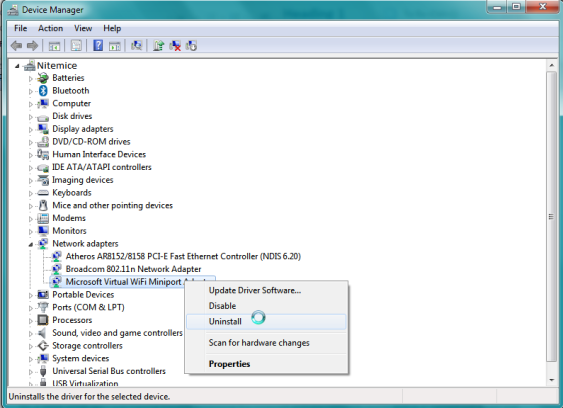This screenshot has width=563, height=408.
Task: Click the Show/Hide console tree icon
Action: coord(55,46)
